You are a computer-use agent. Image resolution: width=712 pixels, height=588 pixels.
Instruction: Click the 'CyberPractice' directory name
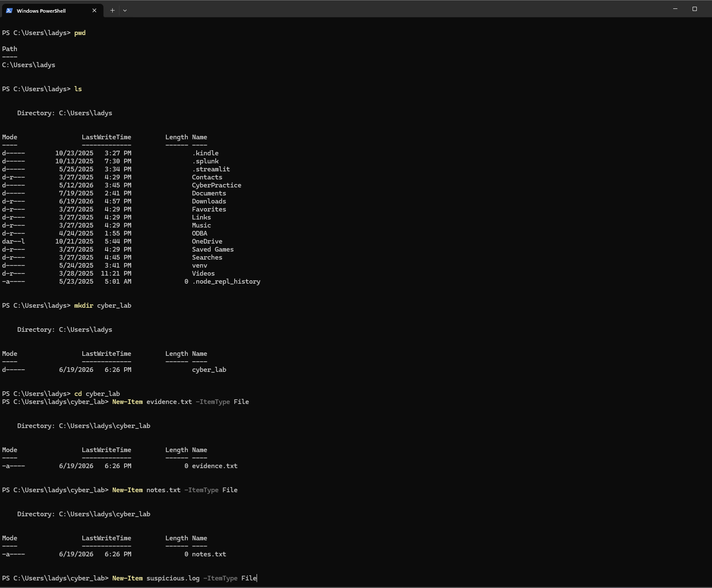[x=217, y=185]
